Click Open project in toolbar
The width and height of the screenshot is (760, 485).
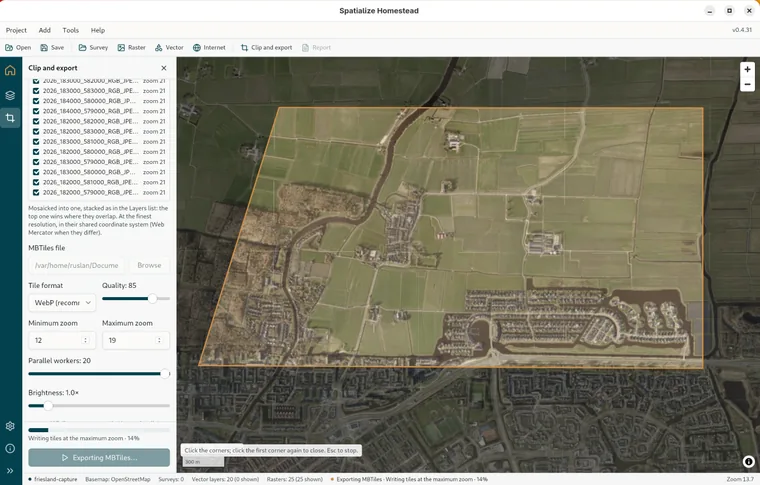[x=18, y=47]
